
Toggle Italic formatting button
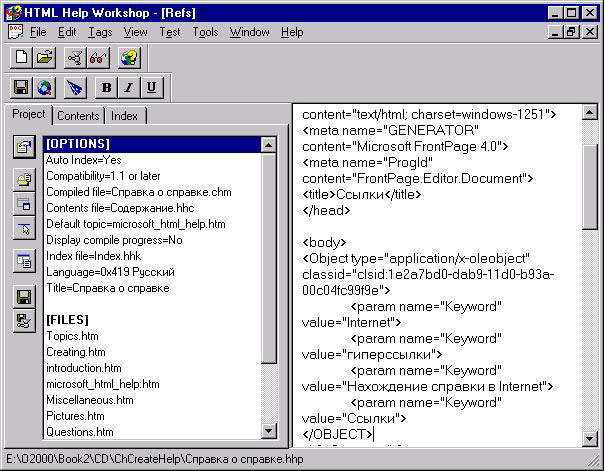coord(129,87)
